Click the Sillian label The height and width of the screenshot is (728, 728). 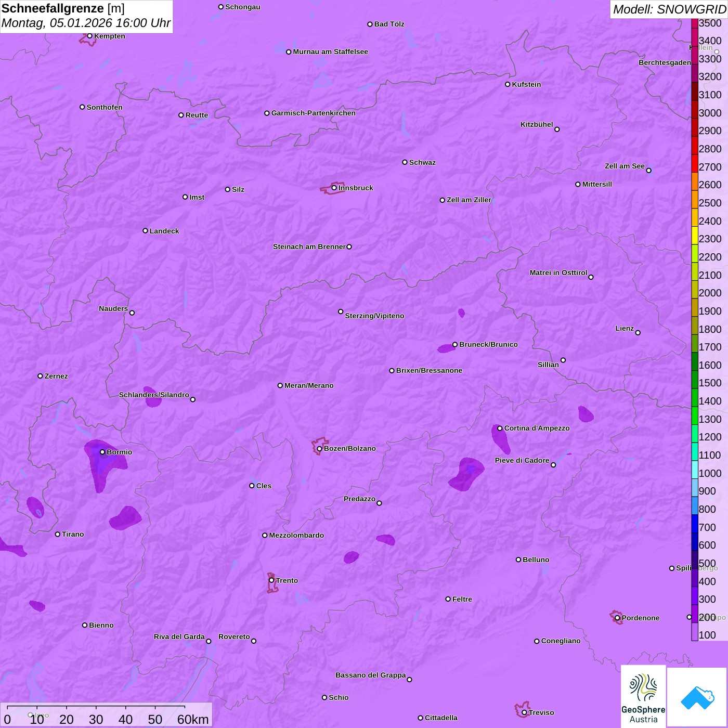(x=548, y=365)
